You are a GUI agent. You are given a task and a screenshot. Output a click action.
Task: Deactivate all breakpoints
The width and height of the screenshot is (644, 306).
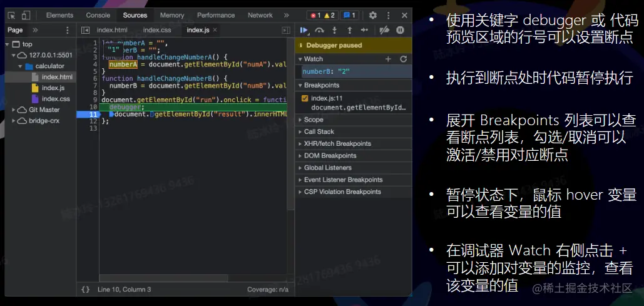(x=384, y=30)
